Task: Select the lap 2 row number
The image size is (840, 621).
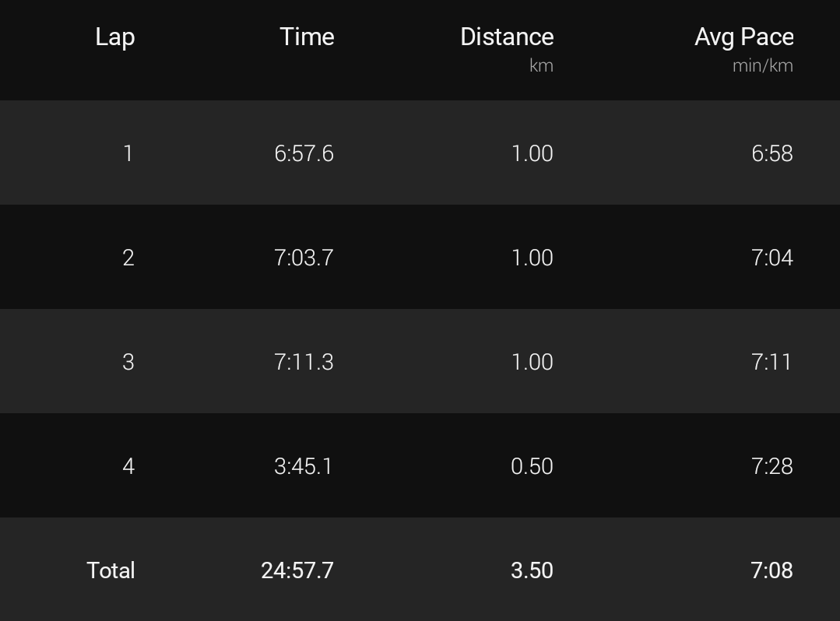Action: [128, 258]
